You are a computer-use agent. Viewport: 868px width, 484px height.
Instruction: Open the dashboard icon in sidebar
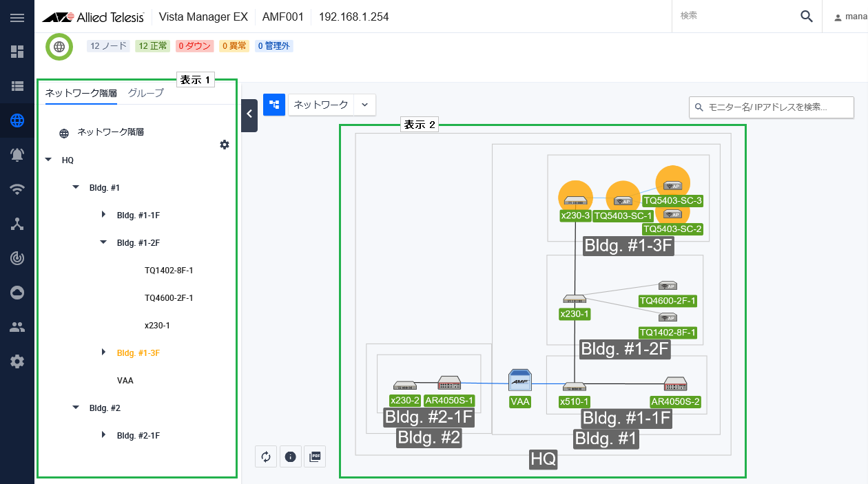tap(17, 52)
